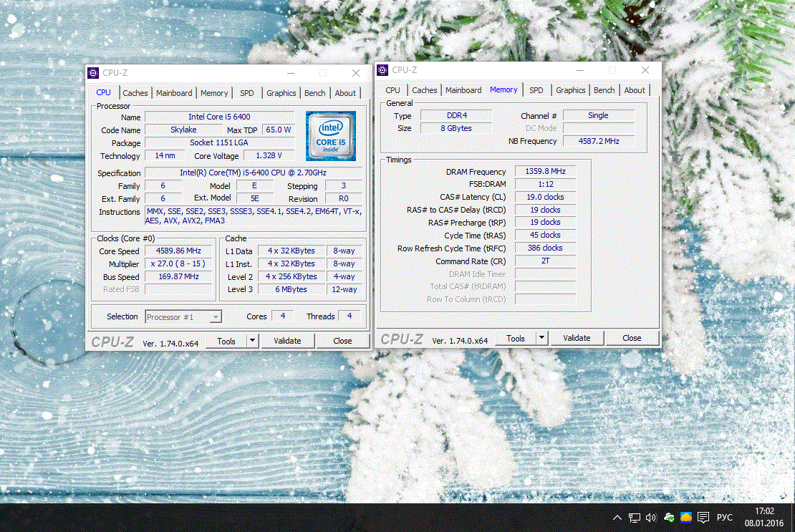Click the Intel Core i5 6400 name field
This screenshot has width=795, height=532.
[220, 117]
